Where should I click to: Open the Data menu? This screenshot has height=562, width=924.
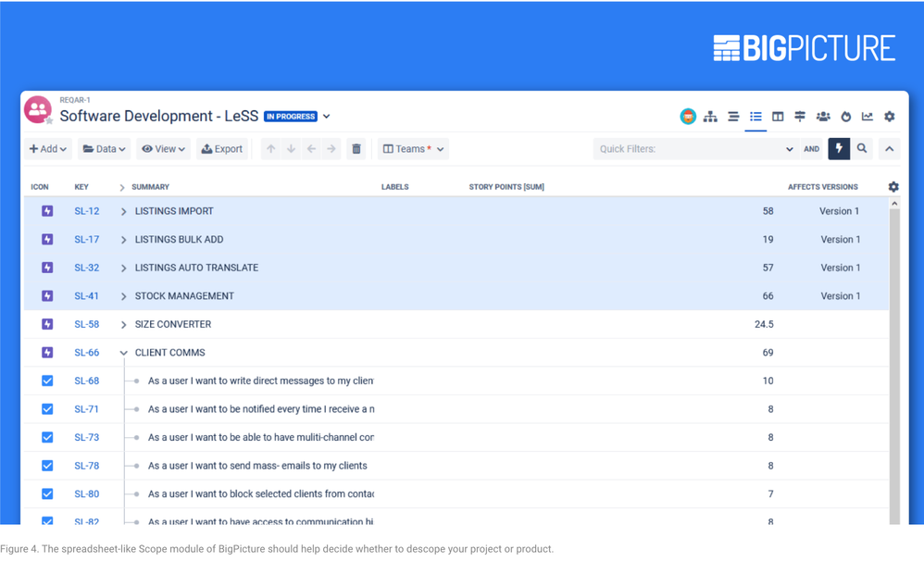click(x=105, y=149)
